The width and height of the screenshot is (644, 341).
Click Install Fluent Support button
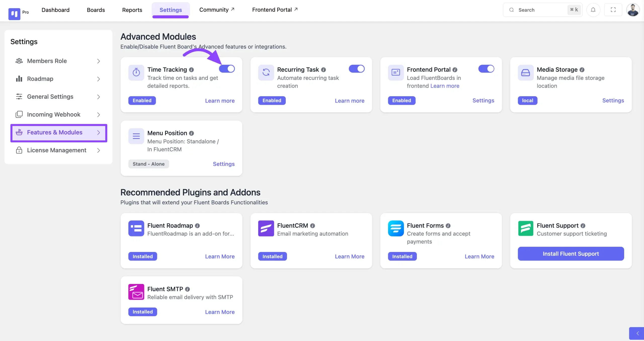pyautogui.click(x=571, y=254)
